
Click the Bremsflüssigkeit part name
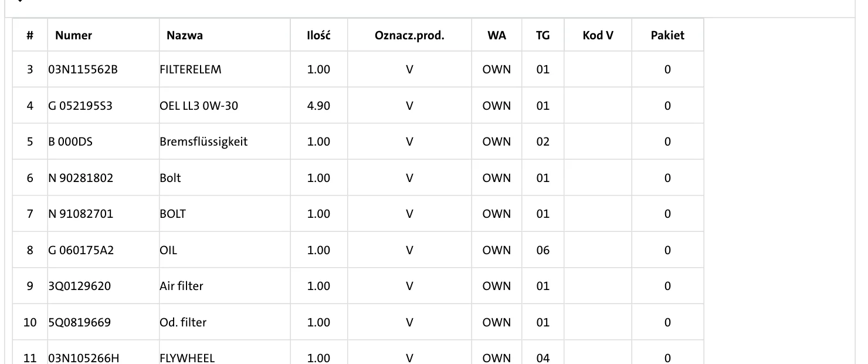[x=204, y=142]
